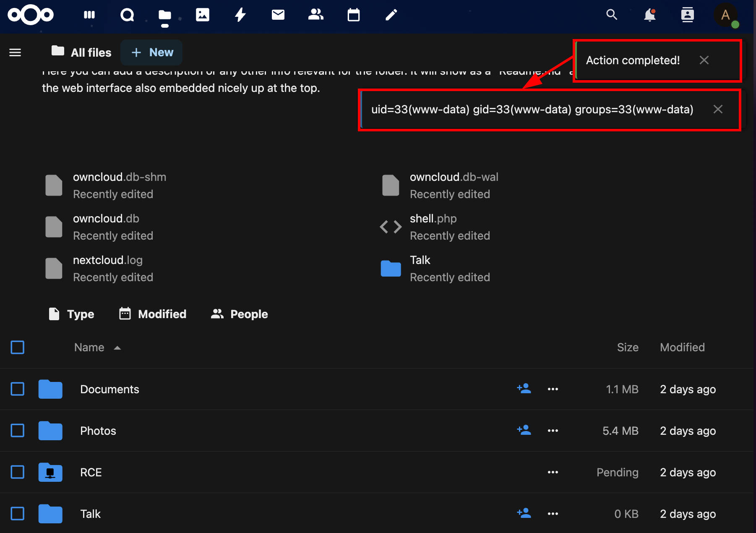
Task: Open actions menu for Photos folder
Action: [x=553, y=431]
